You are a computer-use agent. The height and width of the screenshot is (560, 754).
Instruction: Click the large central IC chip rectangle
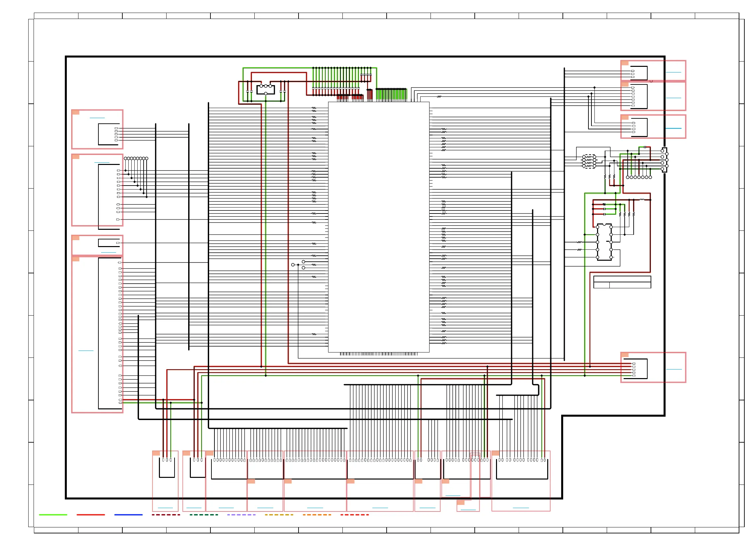[378, 227]
